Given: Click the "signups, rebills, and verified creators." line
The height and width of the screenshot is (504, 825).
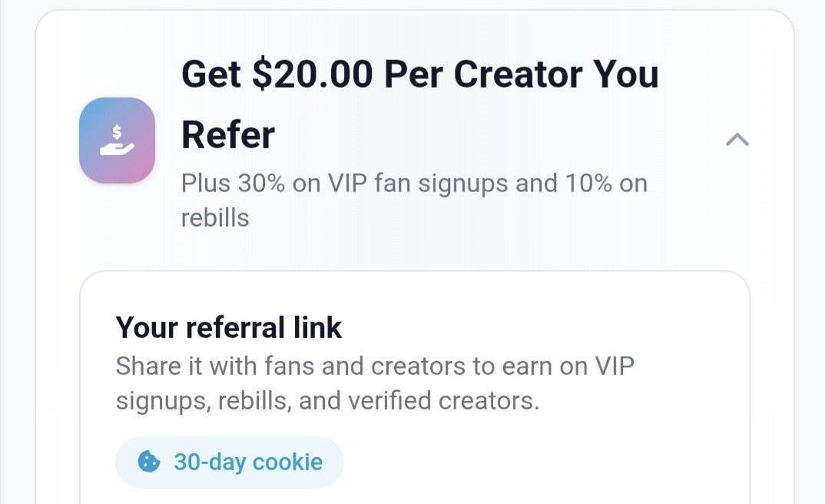Looking at the screenshot, I should [327, 401].
